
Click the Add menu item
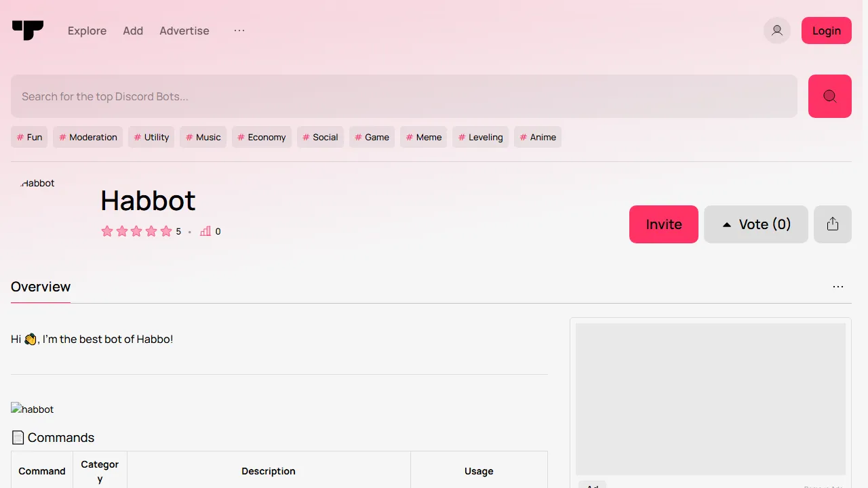pyautogui.click(x=133, y=30)
